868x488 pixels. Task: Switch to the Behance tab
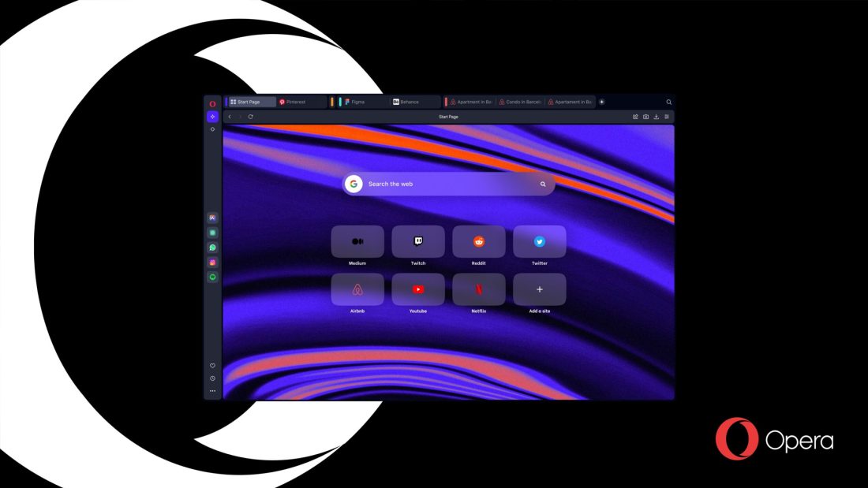(x=415, y=102)
